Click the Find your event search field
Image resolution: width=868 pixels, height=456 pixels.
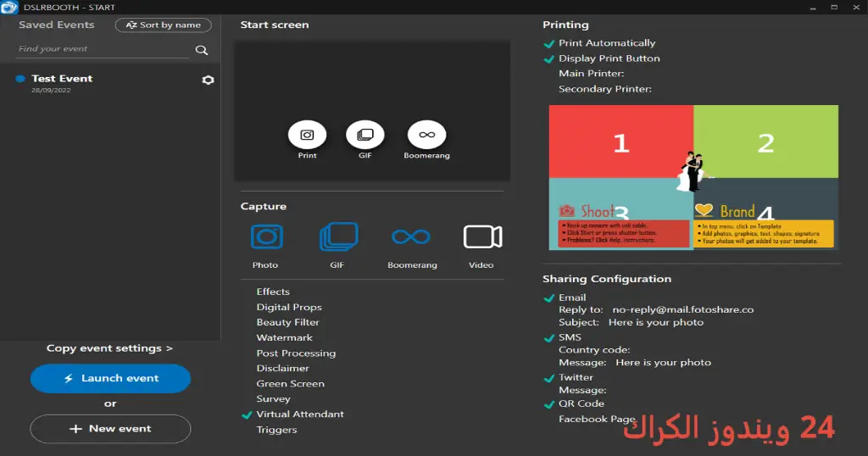pyautogui.click(x=103, y=49)
